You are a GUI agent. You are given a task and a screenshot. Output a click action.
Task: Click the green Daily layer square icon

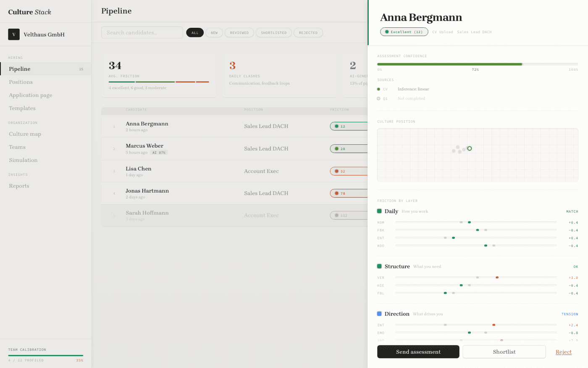click(x=379, y=211)
